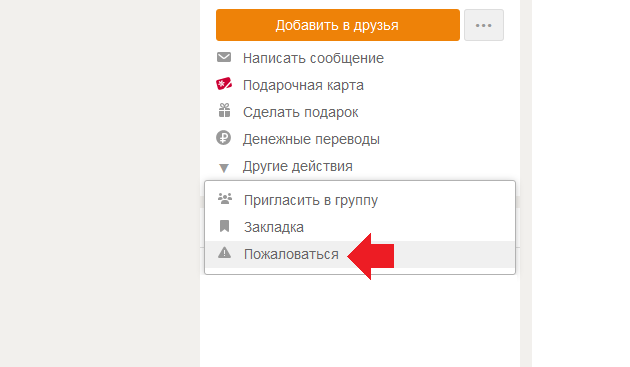
Task: Click the group people icon
Action: (x=225, y=199)
